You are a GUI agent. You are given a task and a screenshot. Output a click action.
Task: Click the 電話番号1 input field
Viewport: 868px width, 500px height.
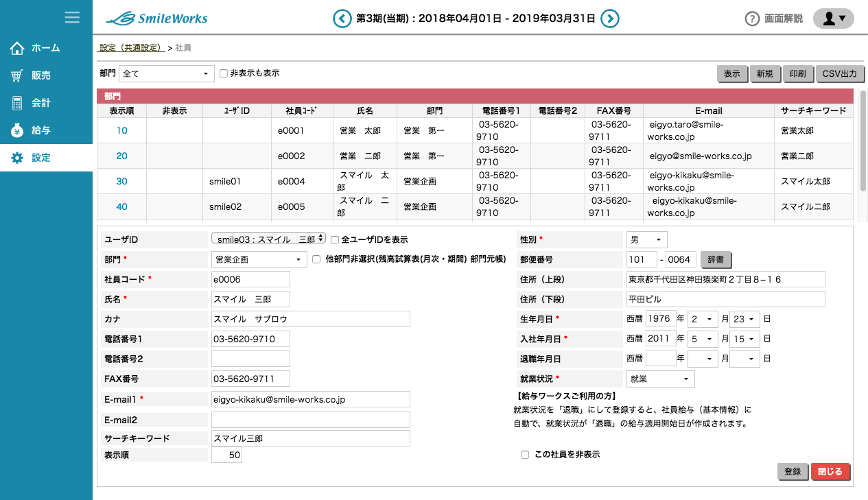click(x=250, y=339)
